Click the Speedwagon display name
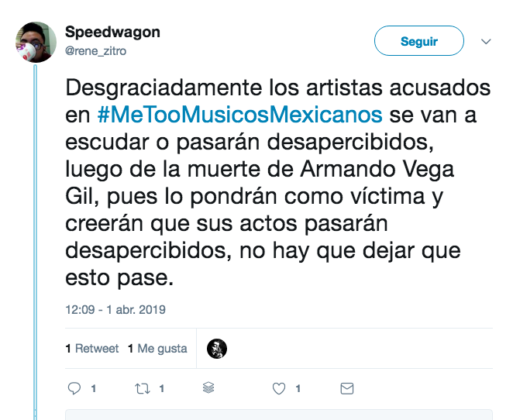 pos(112,32)
